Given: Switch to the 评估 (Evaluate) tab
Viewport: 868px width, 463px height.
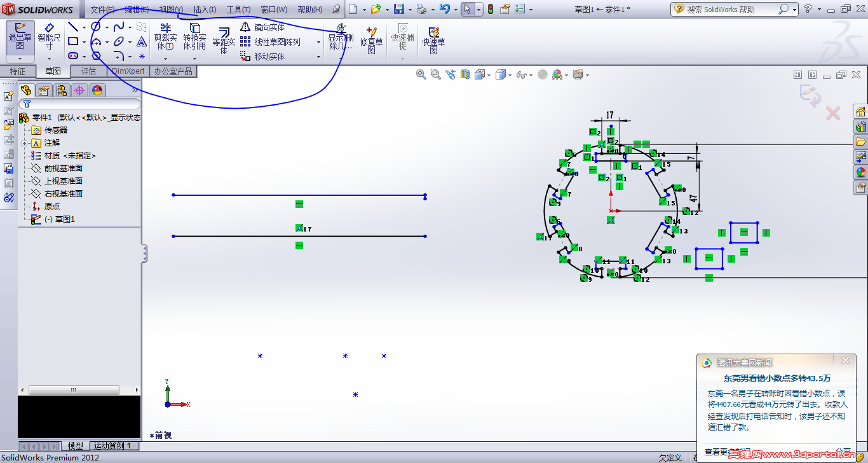Looking at the screenshot, I should pos(89,71).
